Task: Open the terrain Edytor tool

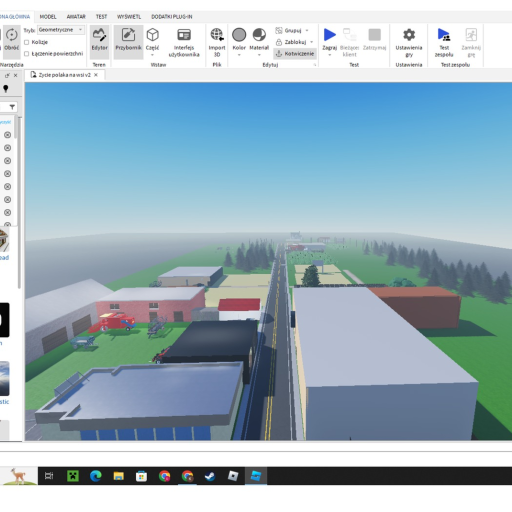Action: pos(99,41)
